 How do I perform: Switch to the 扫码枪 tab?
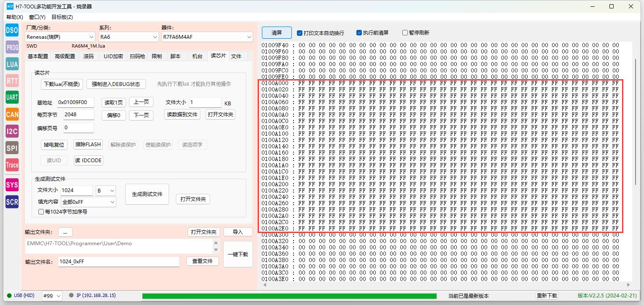point(137,56)
